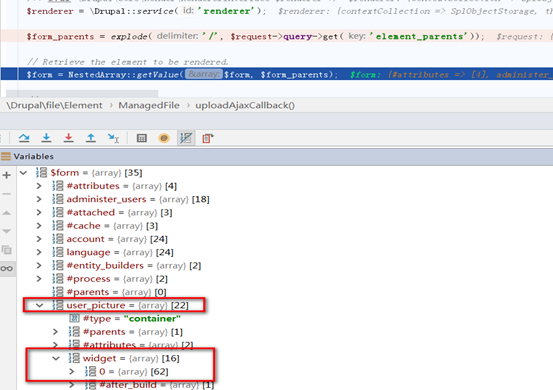Expand the 0 = {array} [62] node
This screenshot has width=553, height=390.
point(72,372)
